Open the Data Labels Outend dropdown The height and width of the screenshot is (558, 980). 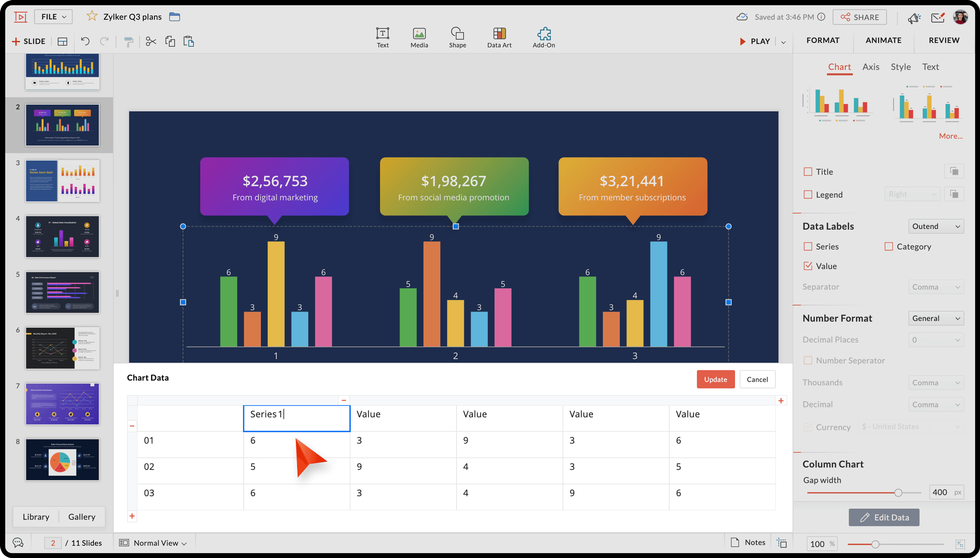coord(936,226)
